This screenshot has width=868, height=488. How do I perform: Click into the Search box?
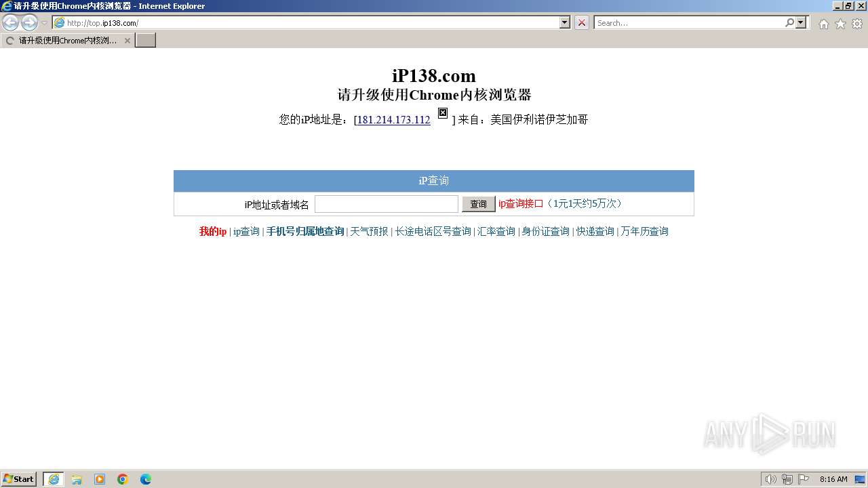(688, 23)
